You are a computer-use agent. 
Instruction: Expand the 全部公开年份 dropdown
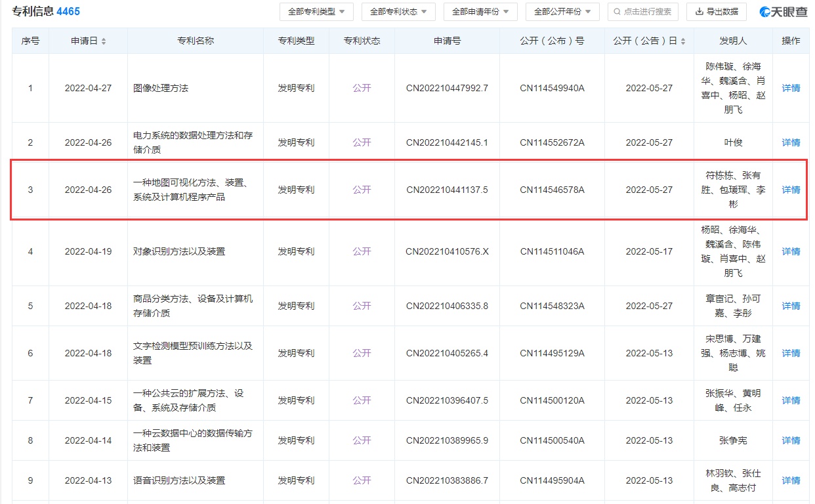(x=562, y=12)
